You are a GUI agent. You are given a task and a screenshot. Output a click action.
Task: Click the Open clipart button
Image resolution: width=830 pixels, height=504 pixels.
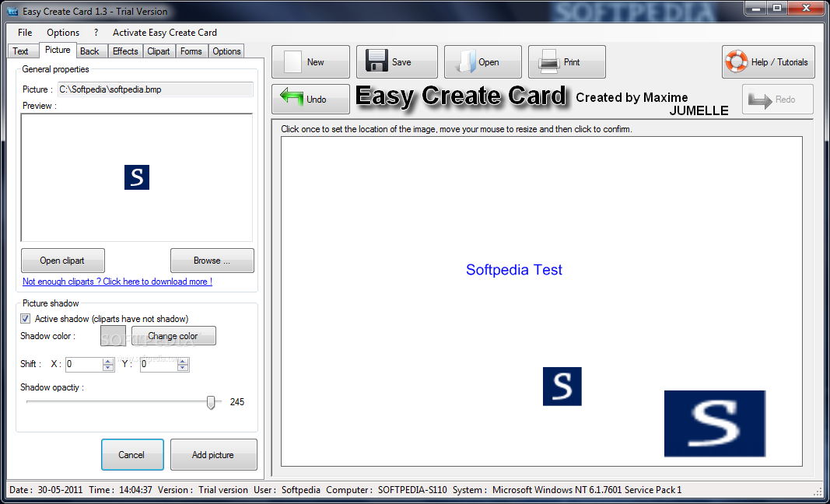tap(62, 261)
